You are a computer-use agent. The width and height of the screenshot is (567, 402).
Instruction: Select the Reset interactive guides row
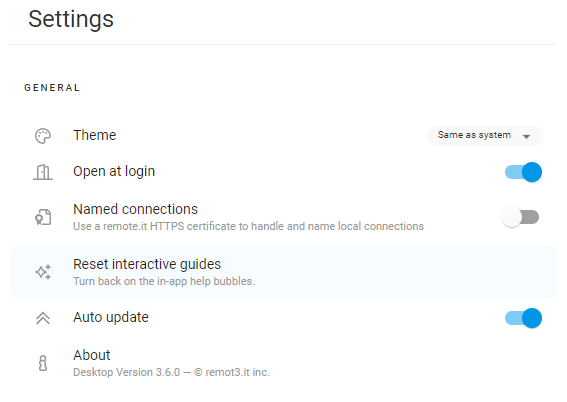coord(284,272)
